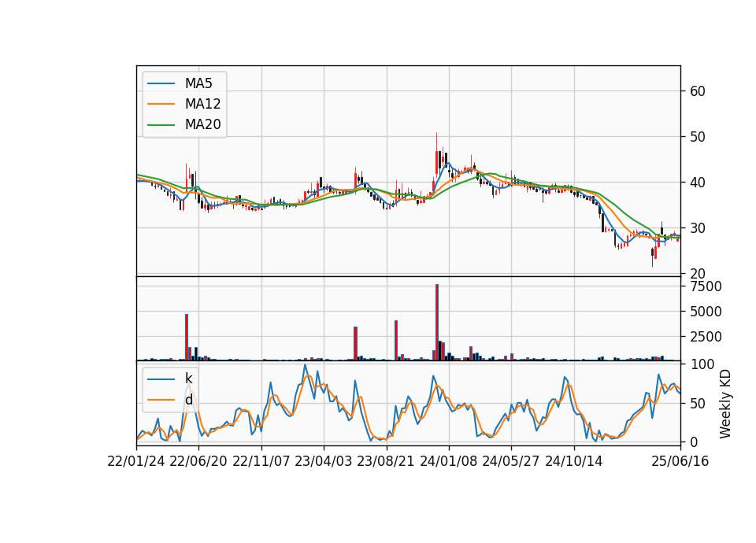Click the 60 price axis tick label

(x=697, y=91)
